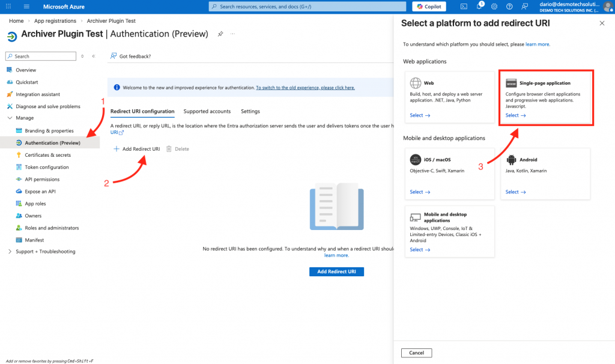Collapse the Manage section
615x364 pixels.
click(10, 118)
